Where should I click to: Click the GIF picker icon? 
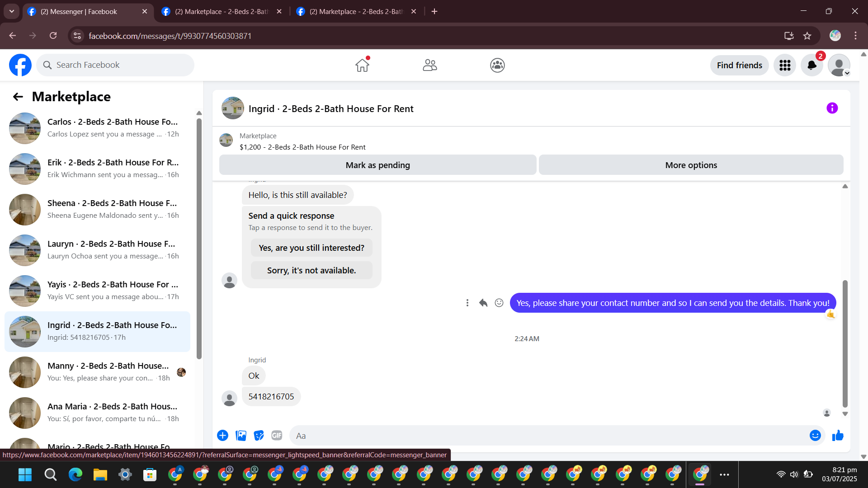coord(277,436)
